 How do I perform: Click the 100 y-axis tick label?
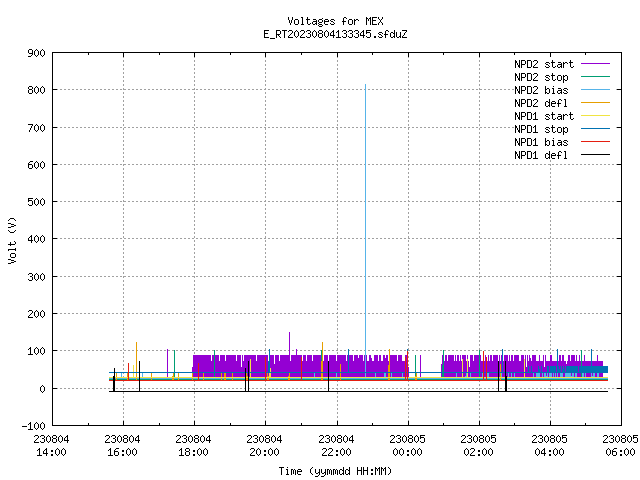[x=36, y=351]
